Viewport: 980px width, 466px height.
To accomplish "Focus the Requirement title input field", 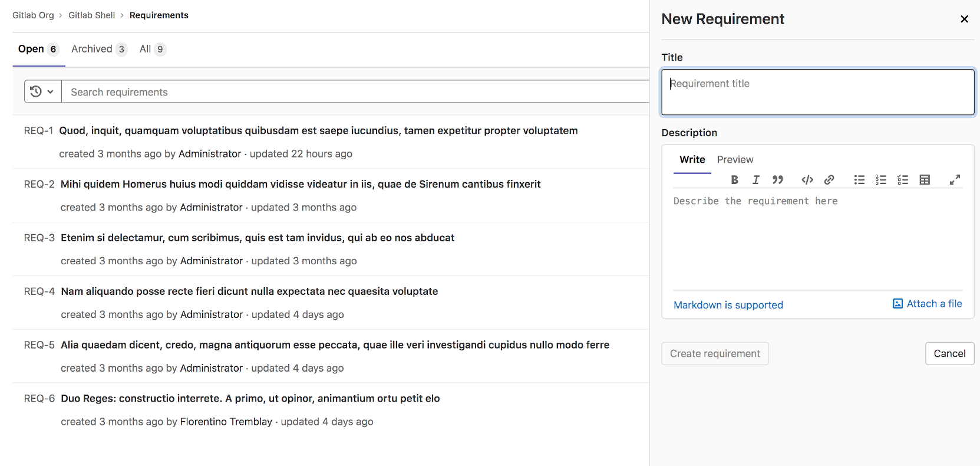I will pos(817,92).
